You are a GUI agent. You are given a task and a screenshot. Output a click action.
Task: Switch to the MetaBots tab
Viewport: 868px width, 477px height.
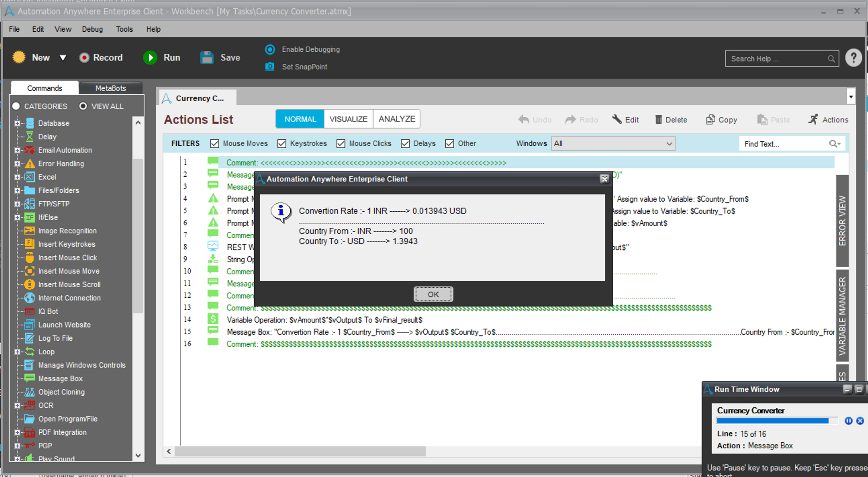(111, 88)
